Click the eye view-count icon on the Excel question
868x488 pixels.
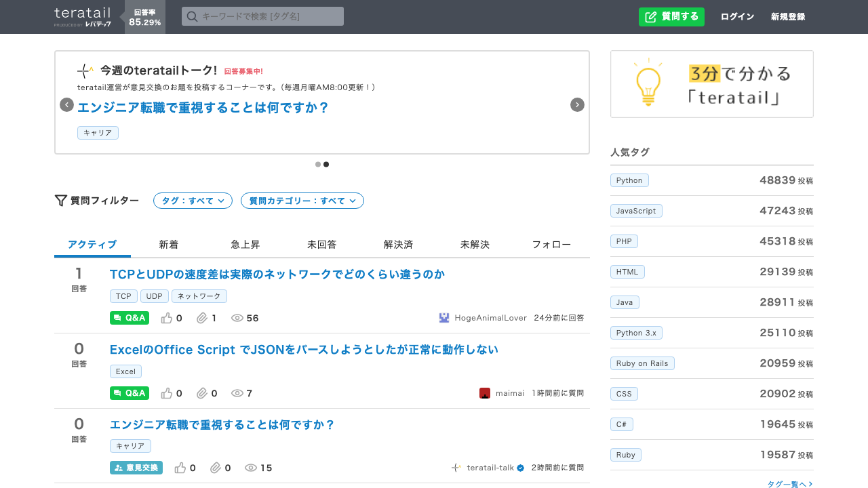(x=237, y=393)
